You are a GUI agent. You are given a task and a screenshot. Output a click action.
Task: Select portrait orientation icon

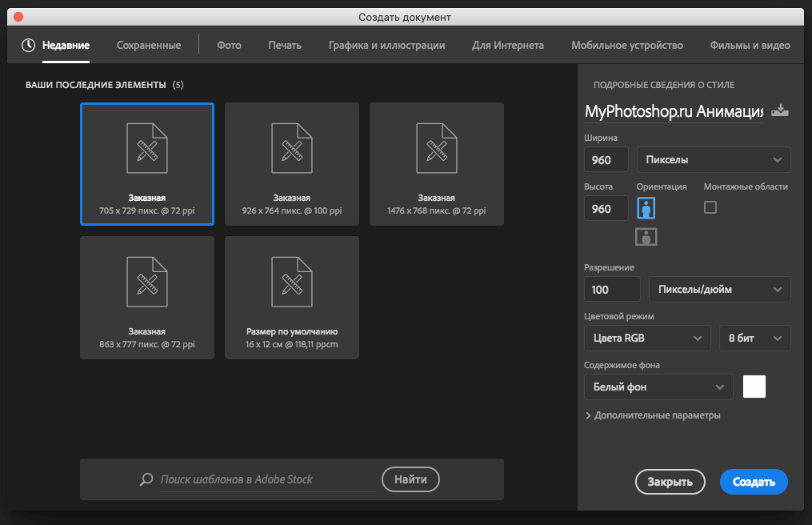click(646, 208)
